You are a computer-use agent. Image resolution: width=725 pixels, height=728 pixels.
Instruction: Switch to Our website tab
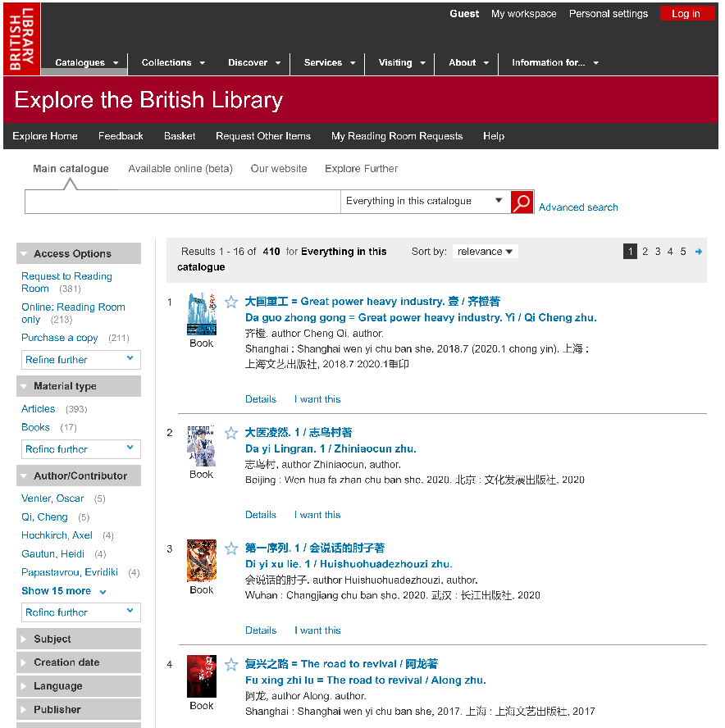coord(279,169)
